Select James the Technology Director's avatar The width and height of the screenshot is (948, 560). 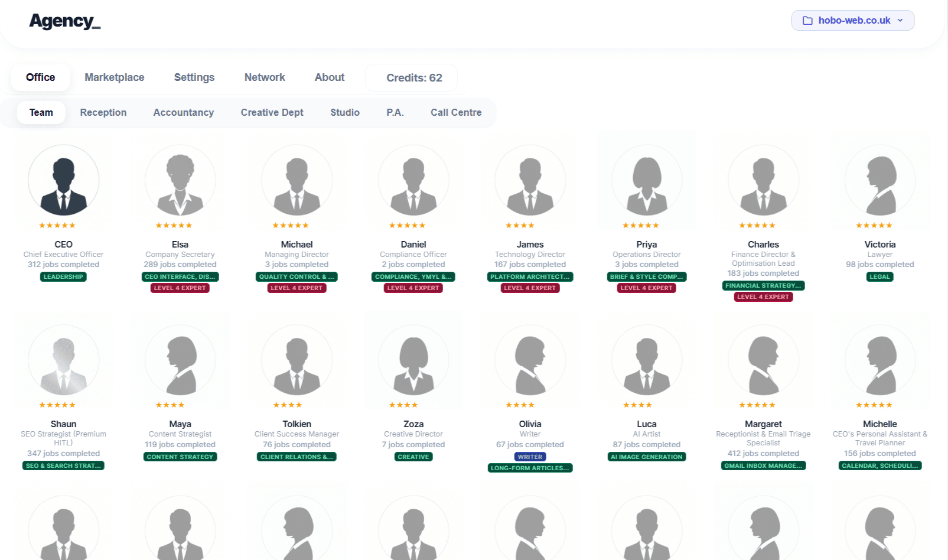point(530,181)
